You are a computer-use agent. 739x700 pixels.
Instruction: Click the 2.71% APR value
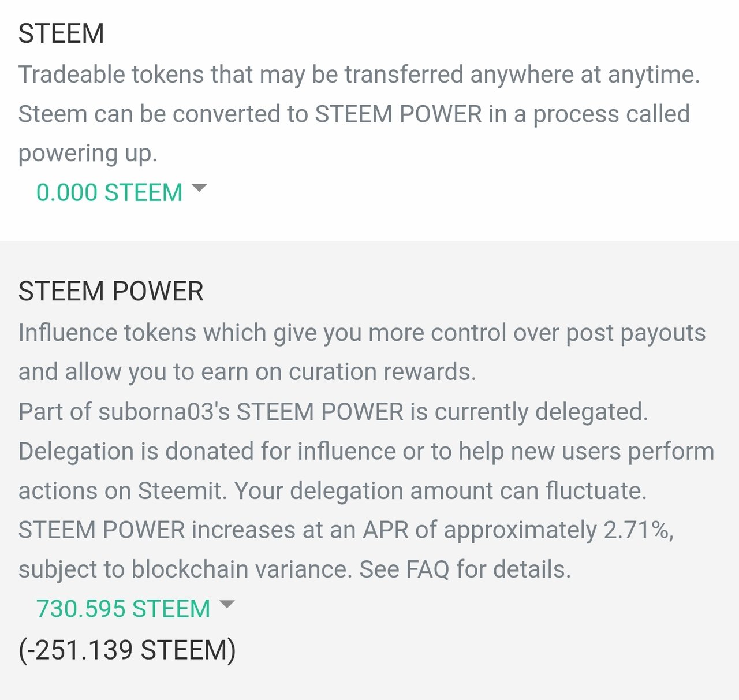[x=638, y=530]
